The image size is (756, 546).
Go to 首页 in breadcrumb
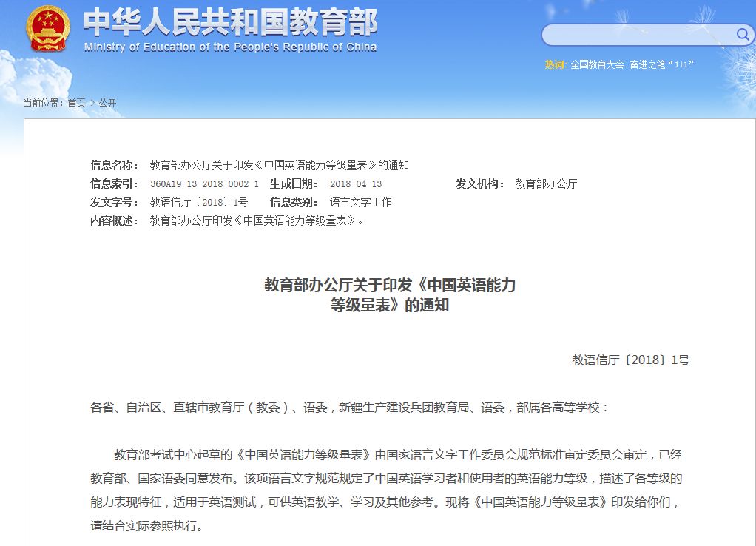click(x=76, y=103)
